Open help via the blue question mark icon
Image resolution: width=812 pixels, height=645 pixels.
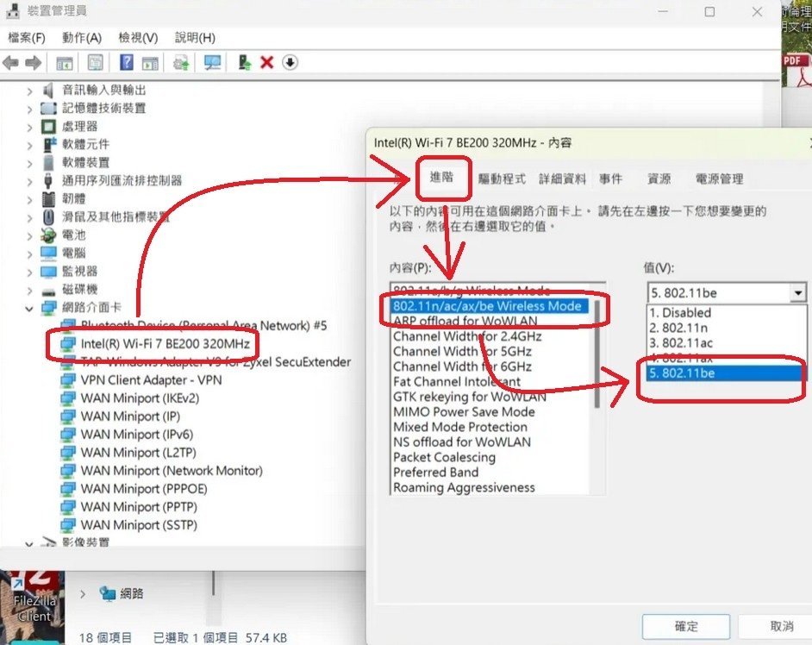pos(127,63)
